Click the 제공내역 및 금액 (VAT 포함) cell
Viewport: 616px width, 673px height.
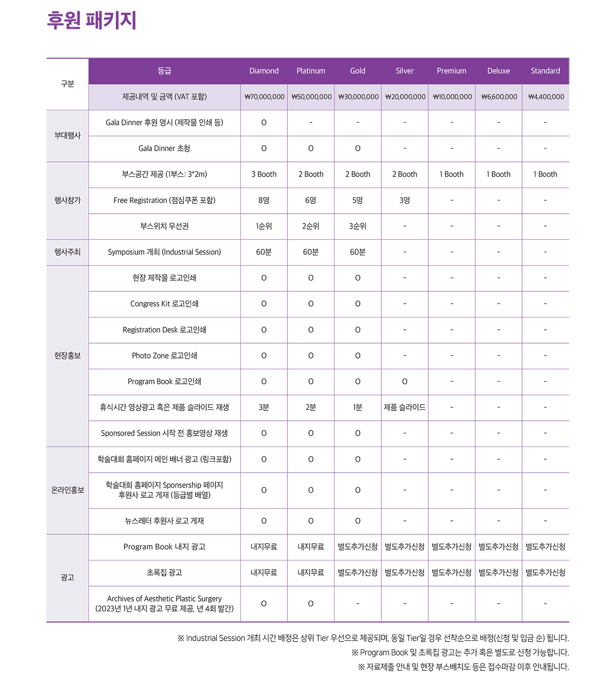pyautogui.click(x=164, y=97)
